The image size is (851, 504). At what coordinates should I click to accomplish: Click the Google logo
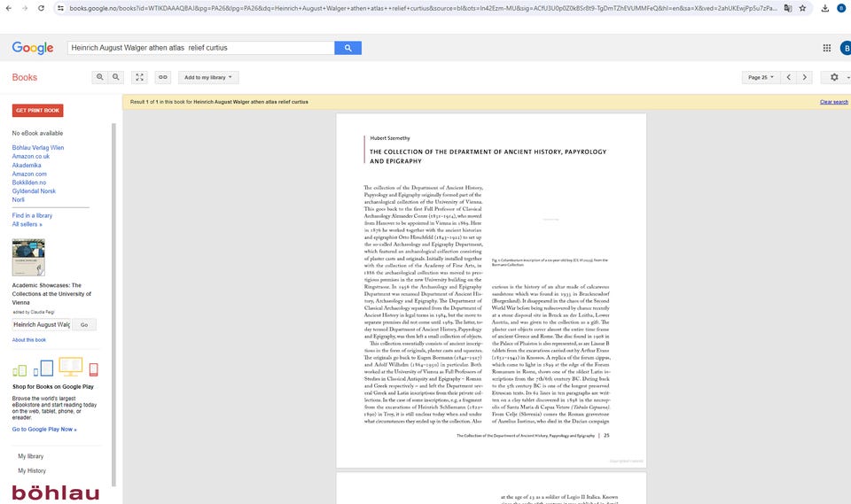[x=33, y=48]
